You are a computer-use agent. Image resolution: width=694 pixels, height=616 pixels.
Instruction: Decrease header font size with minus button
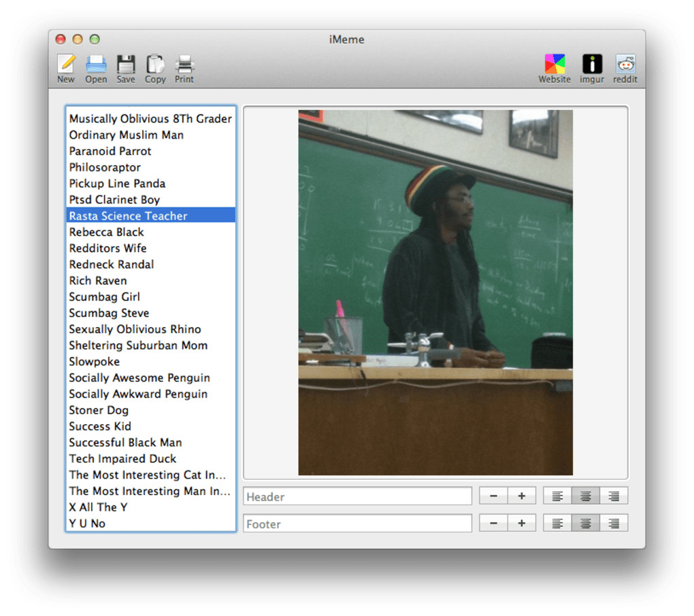[x=493, y=496]
